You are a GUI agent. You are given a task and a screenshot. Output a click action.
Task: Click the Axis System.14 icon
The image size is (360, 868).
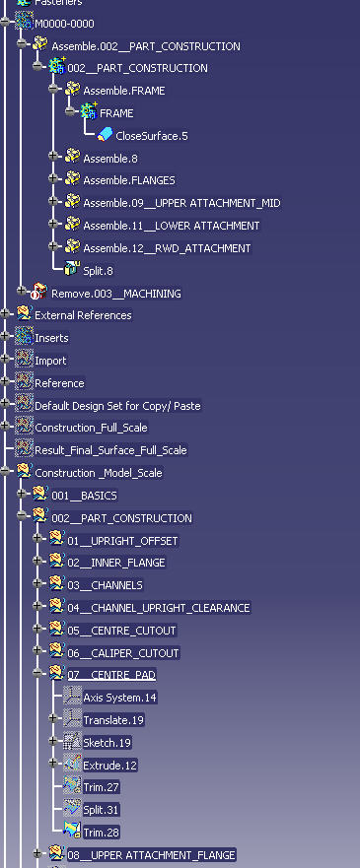point(73,697)
